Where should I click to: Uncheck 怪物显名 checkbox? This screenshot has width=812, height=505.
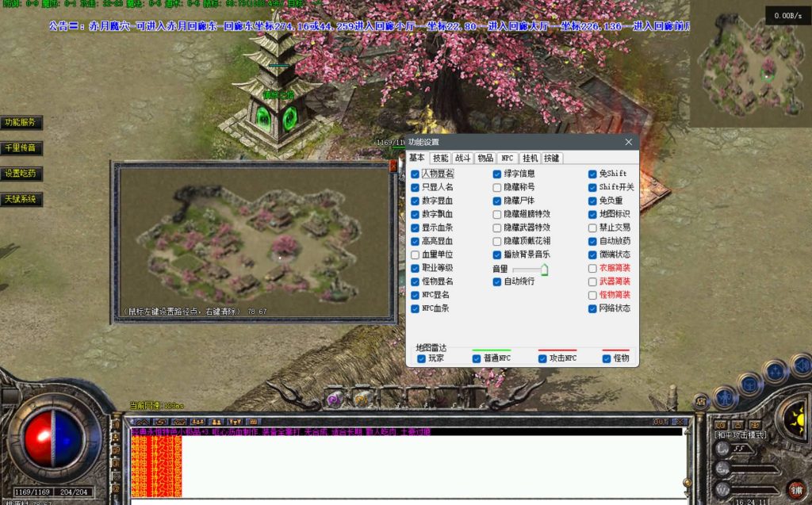[415, 281]
